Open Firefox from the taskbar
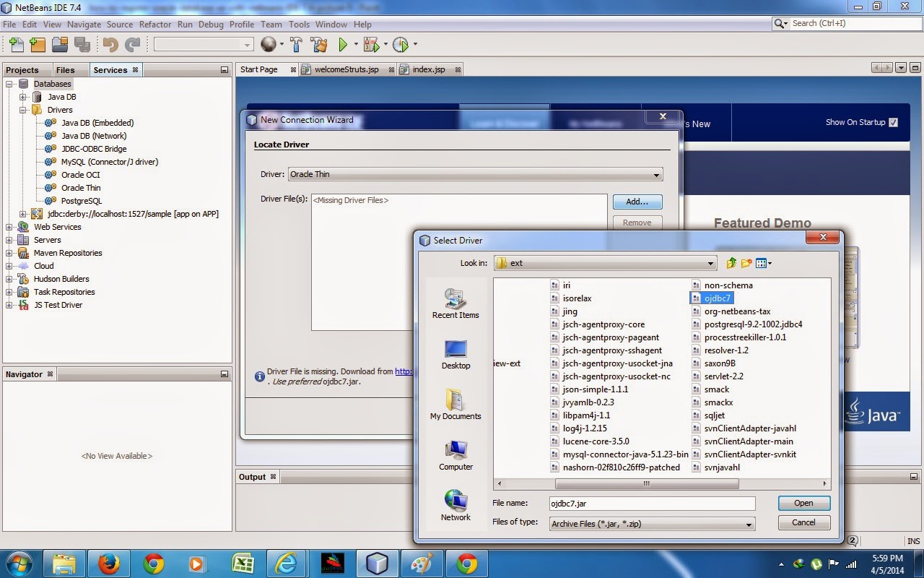 109,564
